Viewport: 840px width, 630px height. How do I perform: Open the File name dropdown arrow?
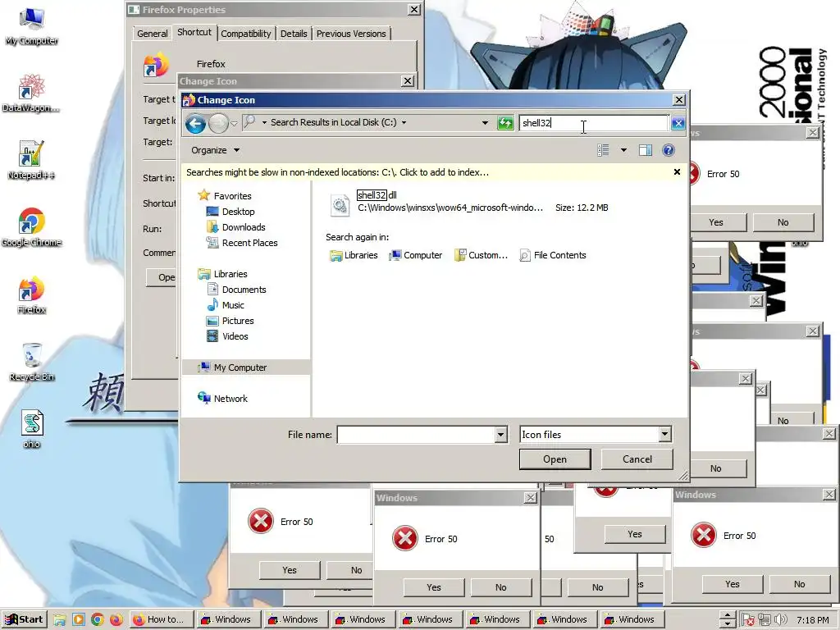point(501,435)
